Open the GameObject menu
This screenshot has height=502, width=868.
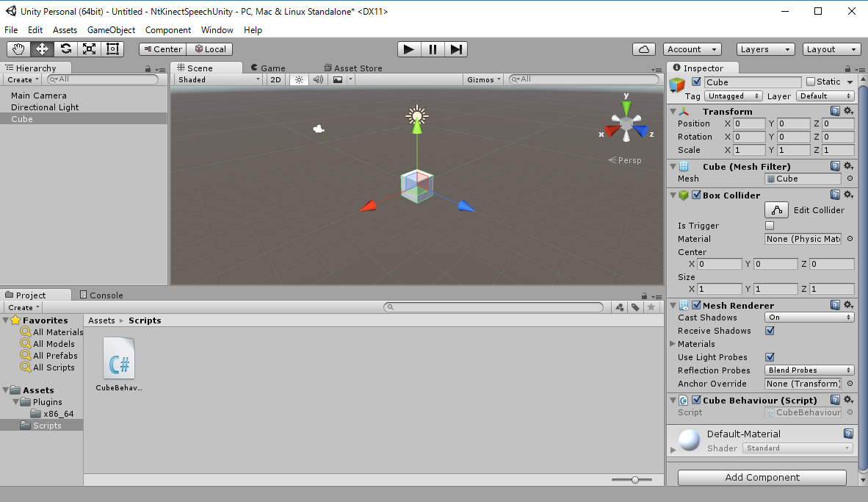(111, 30)
